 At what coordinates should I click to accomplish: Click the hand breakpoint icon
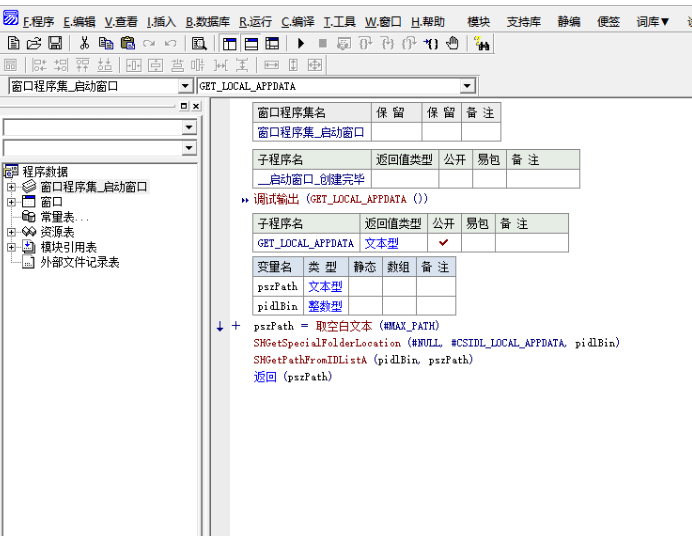click(452, 43)
